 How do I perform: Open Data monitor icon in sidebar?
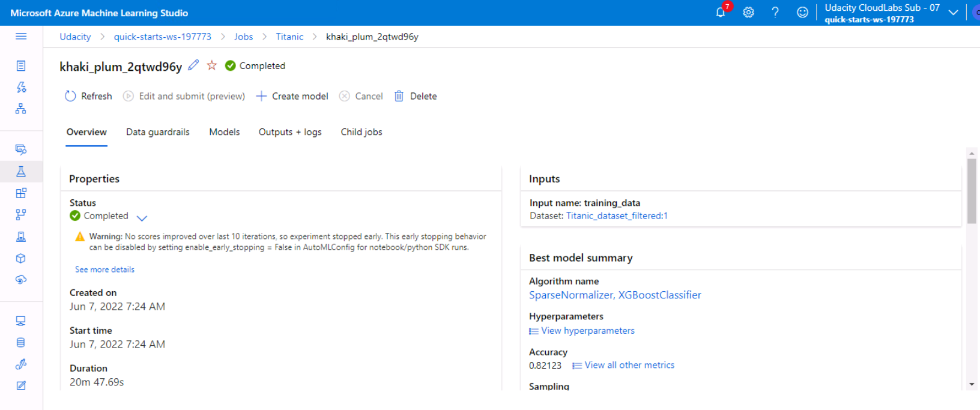tap(21, 149)
